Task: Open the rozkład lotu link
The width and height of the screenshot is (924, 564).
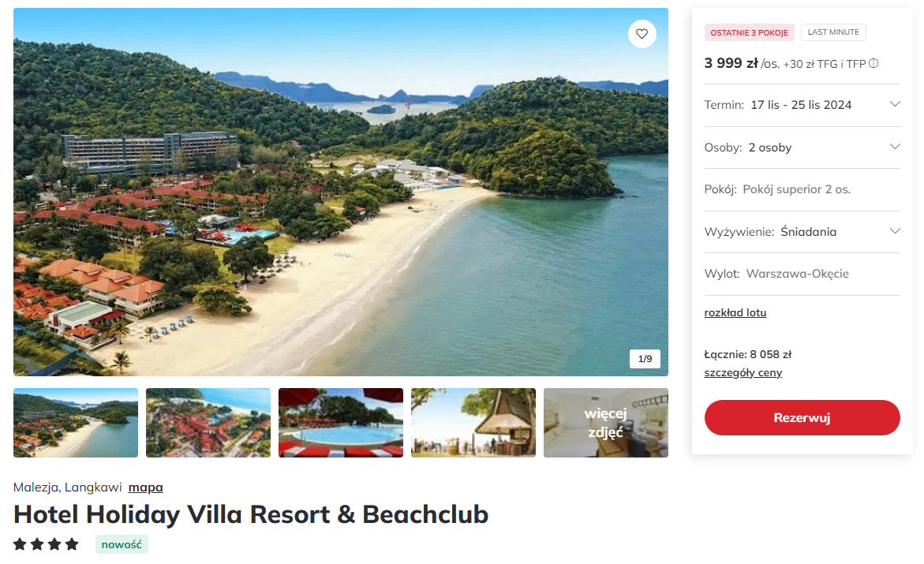Action: tap(735, 313)
